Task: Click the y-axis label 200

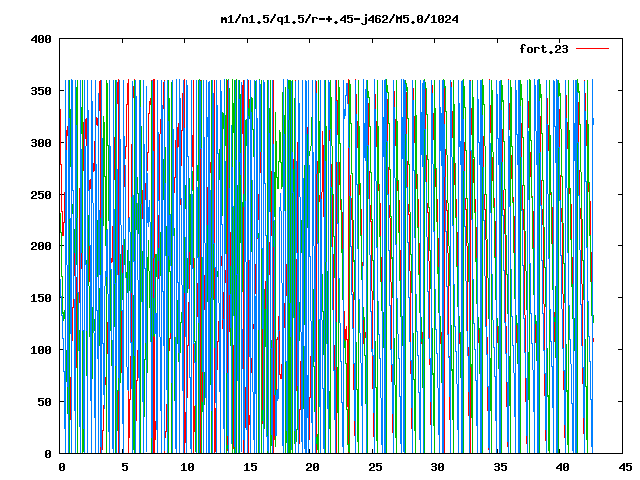Action: pyautogui.click(x=41, y=246)
